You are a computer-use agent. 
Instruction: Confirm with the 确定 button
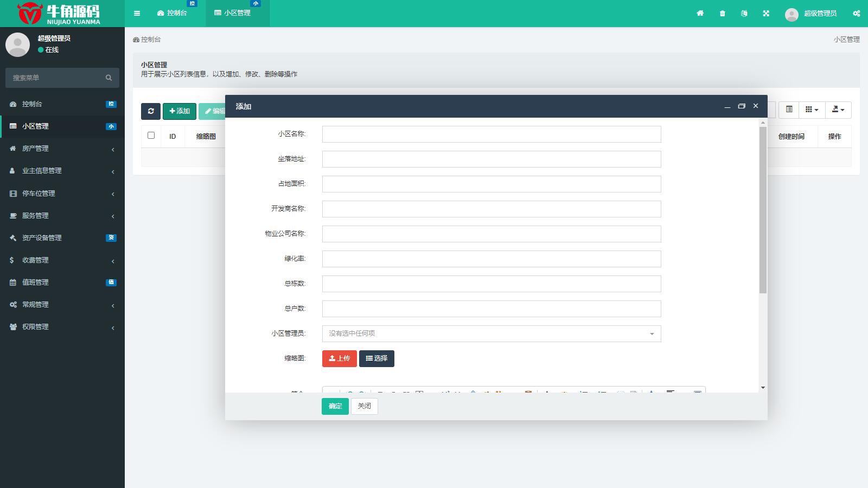pos(335,406)
